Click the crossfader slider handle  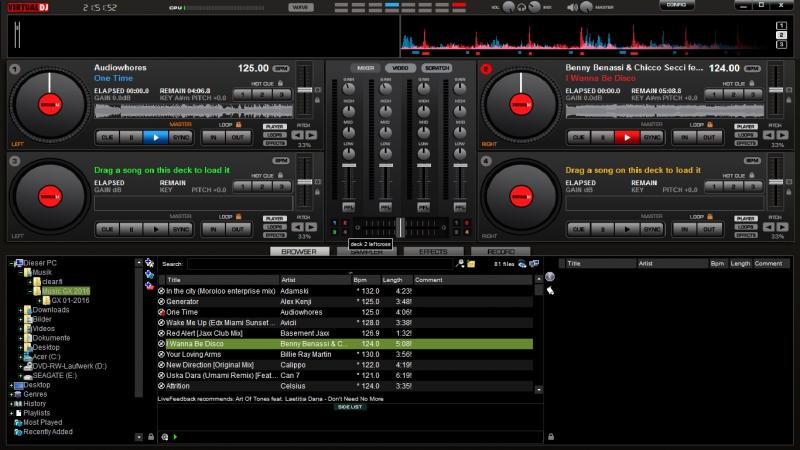pos(400,227)
